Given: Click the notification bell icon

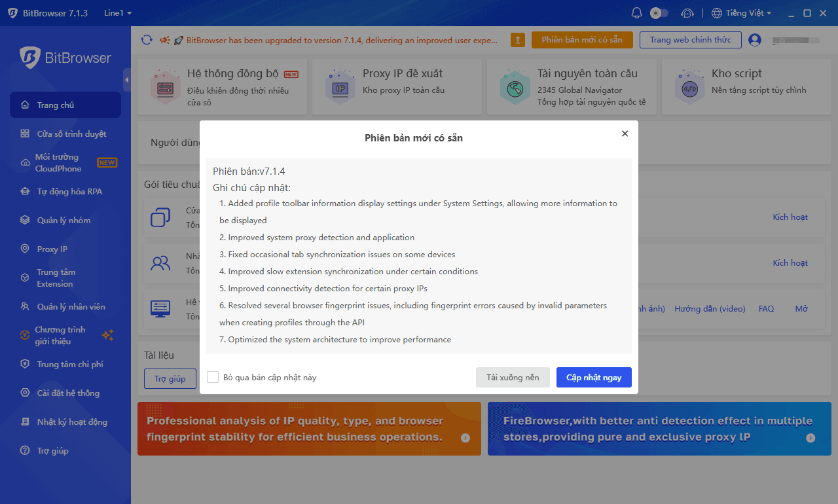Looking at the screenshot, I should click(x=636, y=13).
